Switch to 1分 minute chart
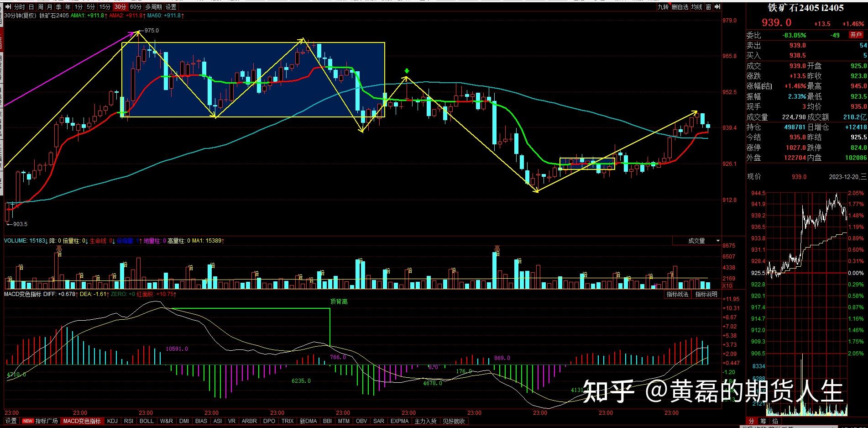 click(78, 7)
